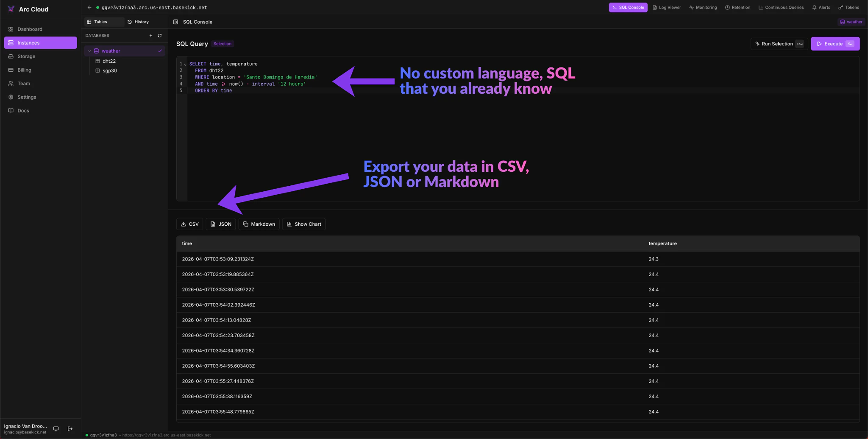Image resolution: width=868 pixels, height=439 pixels.
Task: Select the cell 2026-04-07T03:53:19.885364Z
Action: tap(218, 274)
